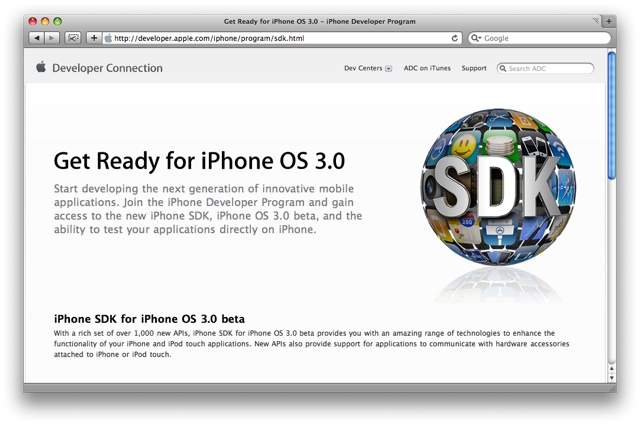Add bookmark with the plus button
This screenshot has height=425, width=640.
(x=94, y=38)
